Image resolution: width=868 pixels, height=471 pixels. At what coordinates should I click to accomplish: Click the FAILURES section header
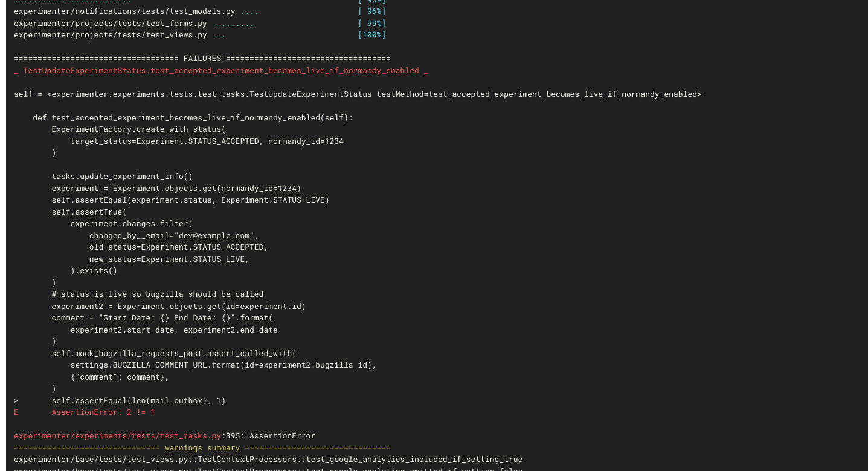pos(202,59)
